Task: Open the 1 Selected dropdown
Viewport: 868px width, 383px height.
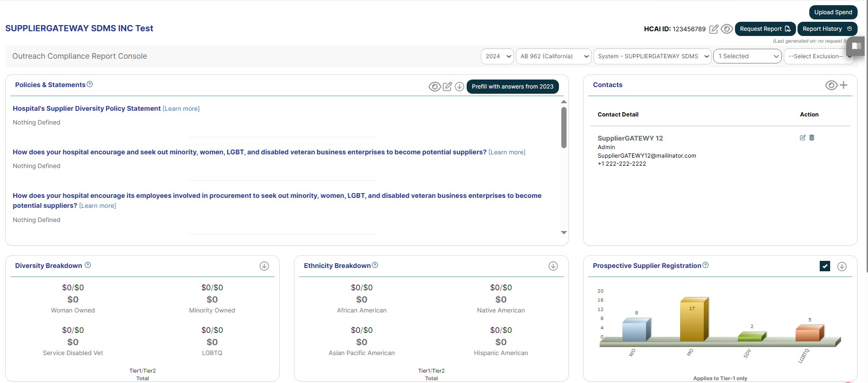Action: (747, 56)
